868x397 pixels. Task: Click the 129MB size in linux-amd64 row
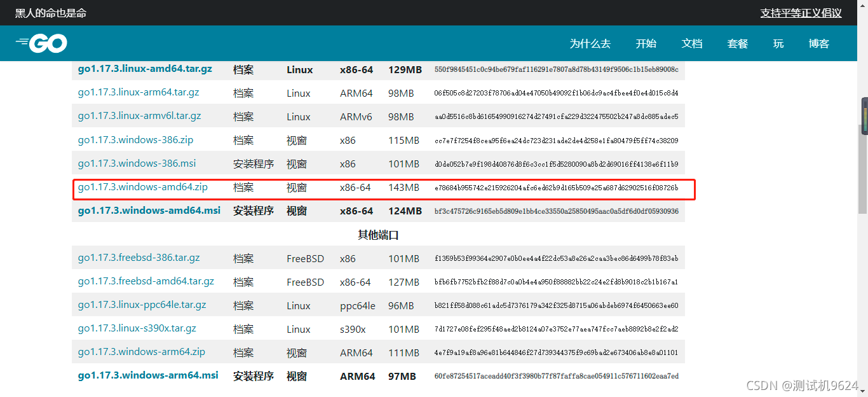click(405, 69)
